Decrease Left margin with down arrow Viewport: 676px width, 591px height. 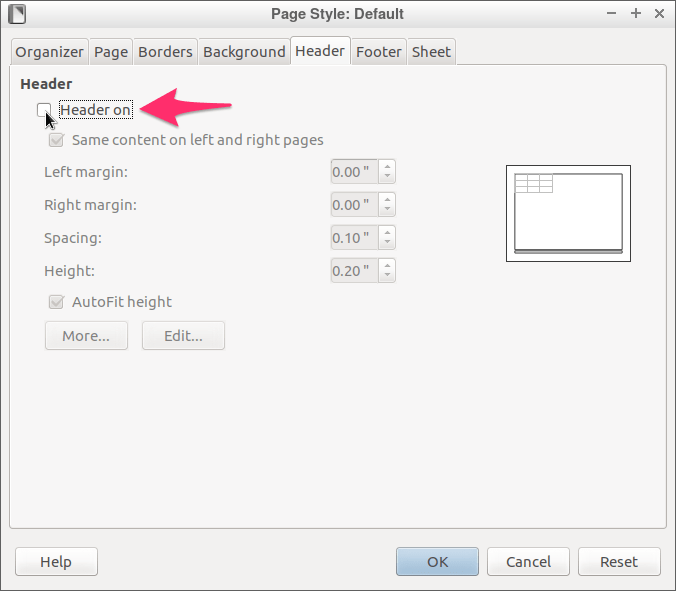(x=387, y=178)
